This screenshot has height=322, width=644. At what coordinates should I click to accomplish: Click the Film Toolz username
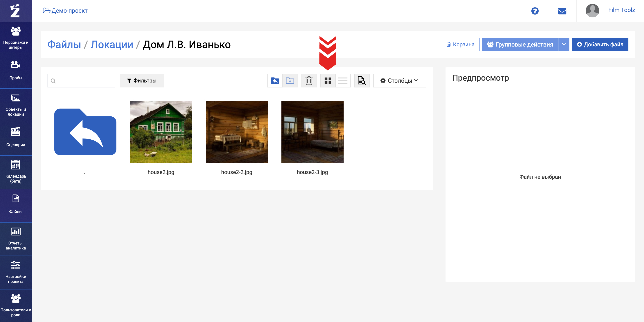pos(621,10)
